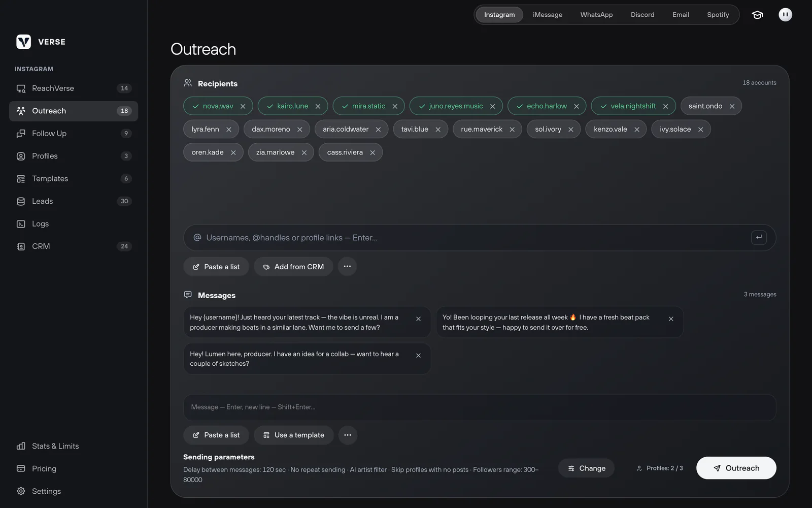Open Stats & Limits
812x508 pixels.
point(74,446)
